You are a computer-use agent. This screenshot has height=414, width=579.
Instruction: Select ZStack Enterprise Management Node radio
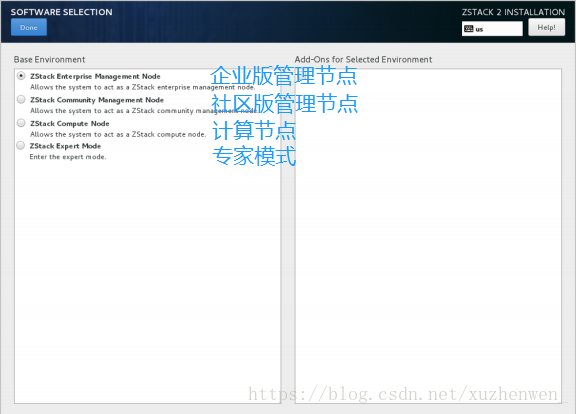[x=21, y=76]
